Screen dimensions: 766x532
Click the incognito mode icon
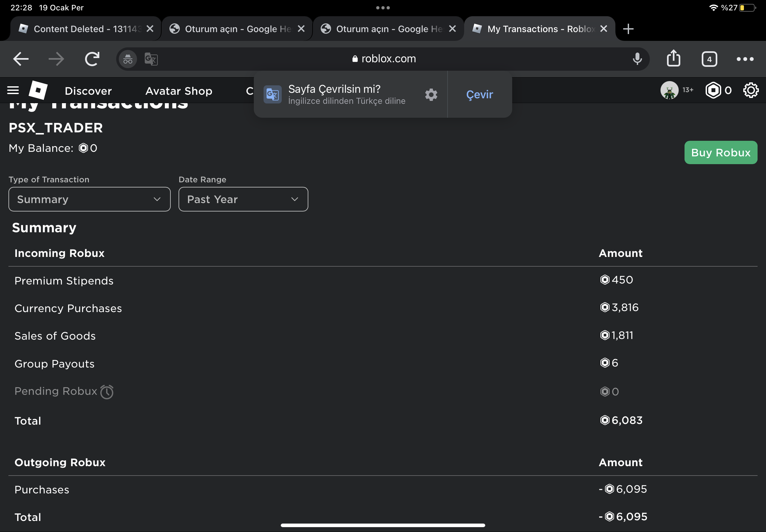point(128,59)
